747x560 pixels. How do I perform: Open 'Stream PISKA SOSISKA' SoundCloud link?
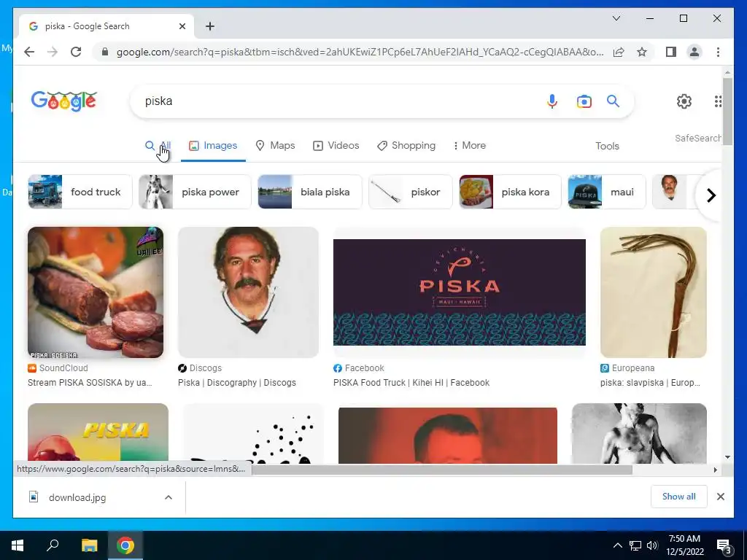click(90, 382)
